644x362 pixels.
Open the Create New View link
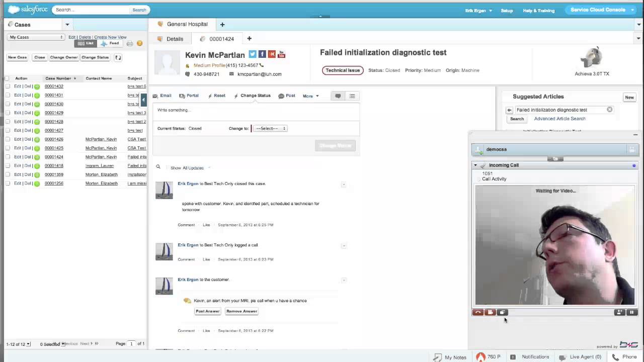tap(110, 37)
